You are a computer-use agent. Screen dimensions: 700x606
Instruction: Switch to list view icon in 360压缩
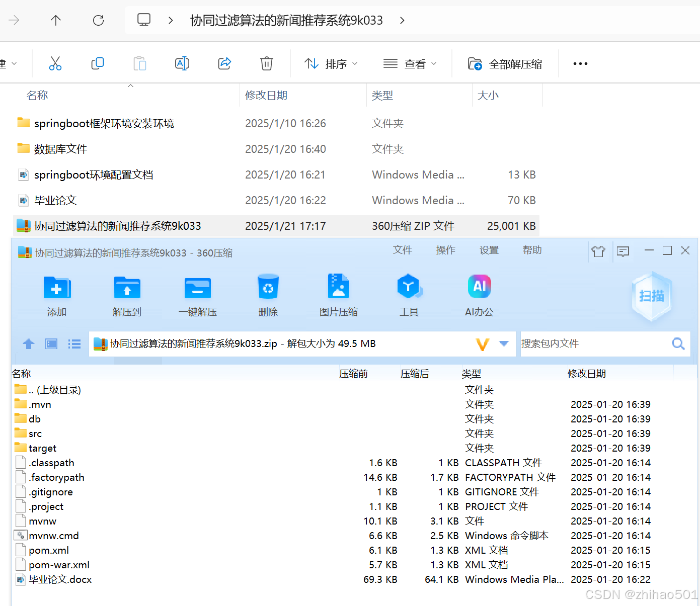click(x=74, y=344)
